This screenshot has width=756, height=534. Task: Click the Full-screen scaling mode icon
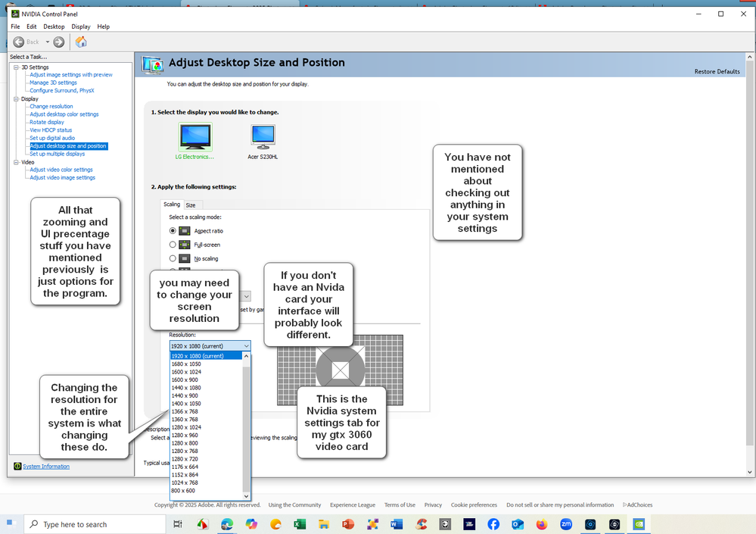[x=184, y=245]
